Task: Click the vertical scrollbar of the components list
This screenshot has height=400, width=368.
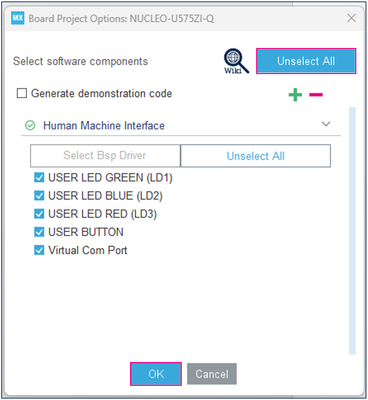Action: 352,231
